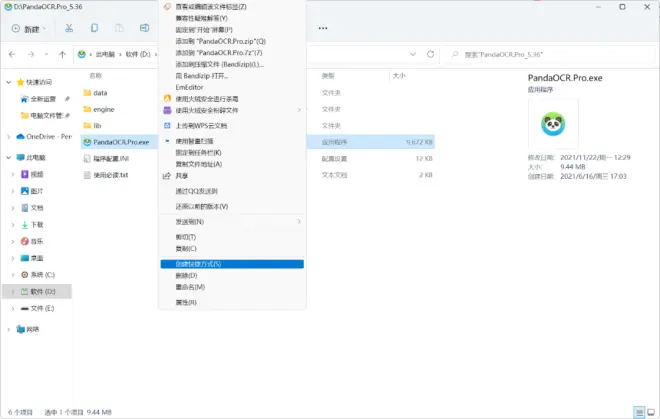
Task: Expand the 图片 tree node
Action: (x=13, y=191)
